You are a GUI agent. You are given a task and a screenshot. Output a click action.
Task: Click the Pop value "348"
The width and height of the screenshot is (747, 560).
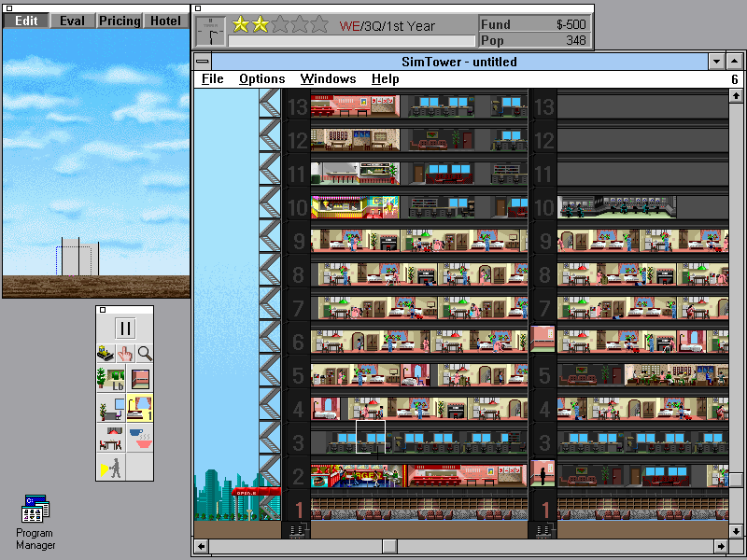[576, 40]
